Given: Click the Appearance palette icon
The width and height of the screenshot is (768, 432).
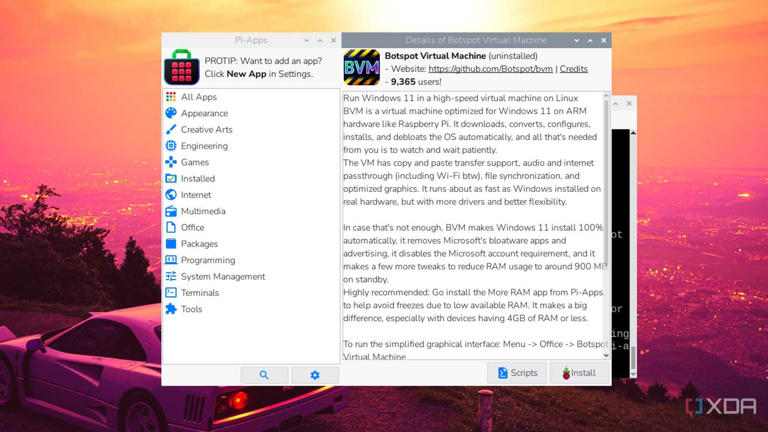Looking at the screenshot, I should 170,113.
